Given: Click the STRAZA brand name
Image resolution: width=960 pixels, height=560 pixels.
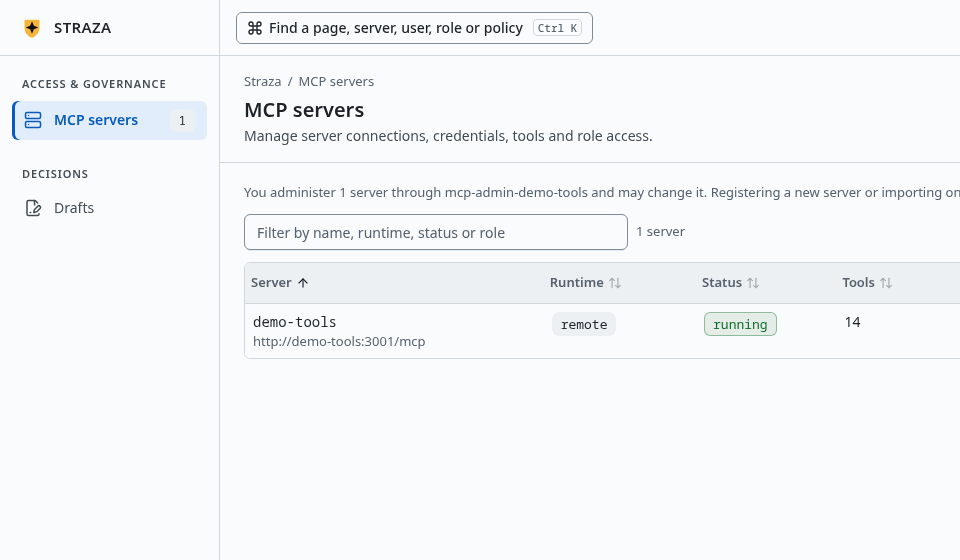Looking at the screenshot, I should [83, 28].
